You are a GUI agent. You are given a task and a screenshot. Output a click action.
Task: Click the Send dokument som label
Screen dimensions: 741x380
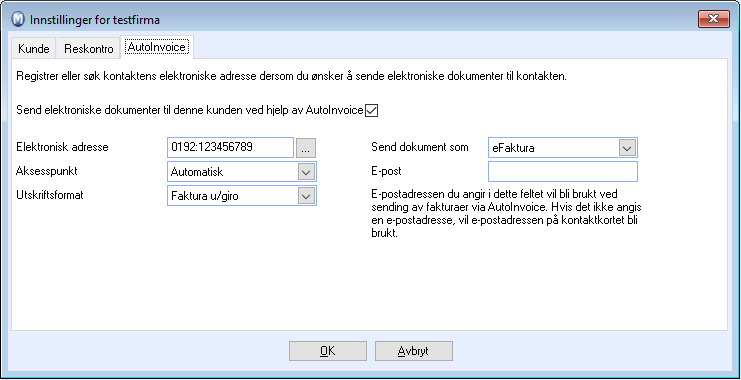click(x=420, y=147)
